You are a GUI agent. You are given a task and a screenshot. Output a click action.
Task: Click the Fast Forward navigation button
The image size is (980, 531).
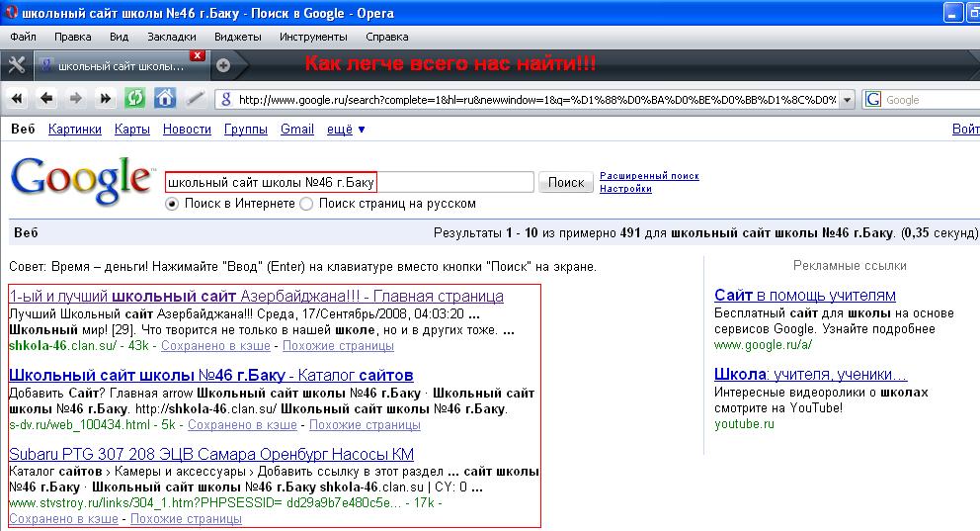105,98
